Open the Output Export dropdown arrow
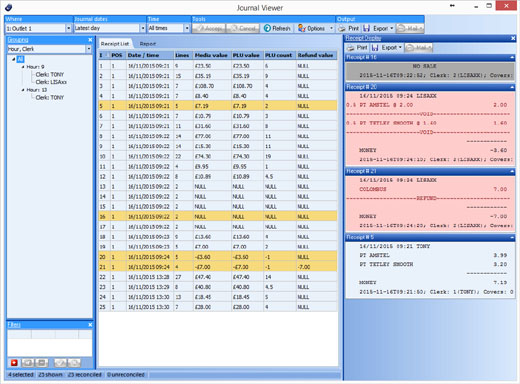 pyautogui.click(x=392, y=28)
